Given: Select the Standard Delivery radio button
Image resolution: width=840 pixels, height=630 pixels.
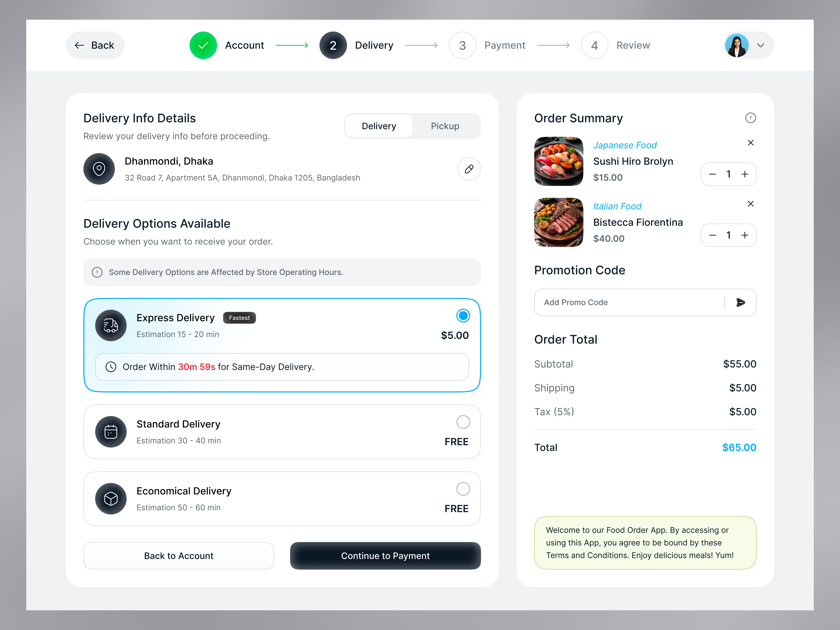Looking at the screenshot, I should click(463, 422).
